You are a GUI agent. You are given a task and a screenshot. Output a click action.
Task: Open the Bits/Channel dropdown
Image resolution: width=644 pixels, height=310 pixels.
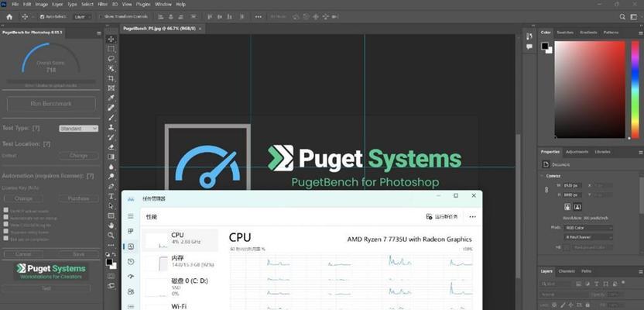[588, 237]
